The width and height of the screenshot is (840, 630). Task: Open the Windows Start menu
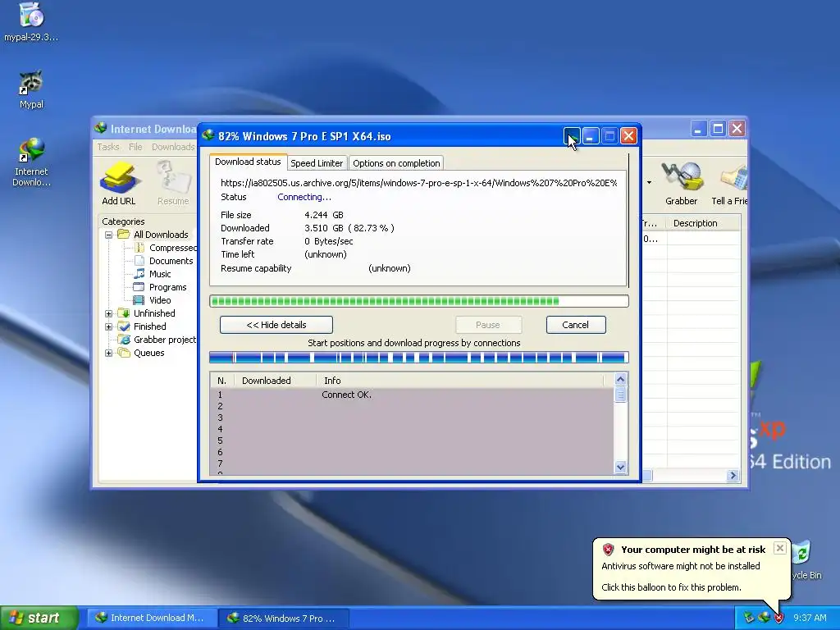[39, 618]
